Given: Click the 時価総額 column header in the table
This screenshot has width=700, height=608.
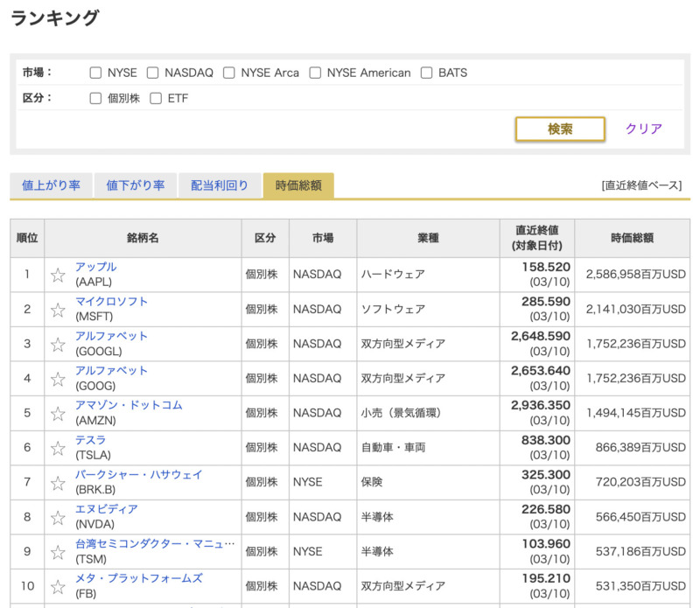Looking at the screenshot, I should click(x=632, y=238).
